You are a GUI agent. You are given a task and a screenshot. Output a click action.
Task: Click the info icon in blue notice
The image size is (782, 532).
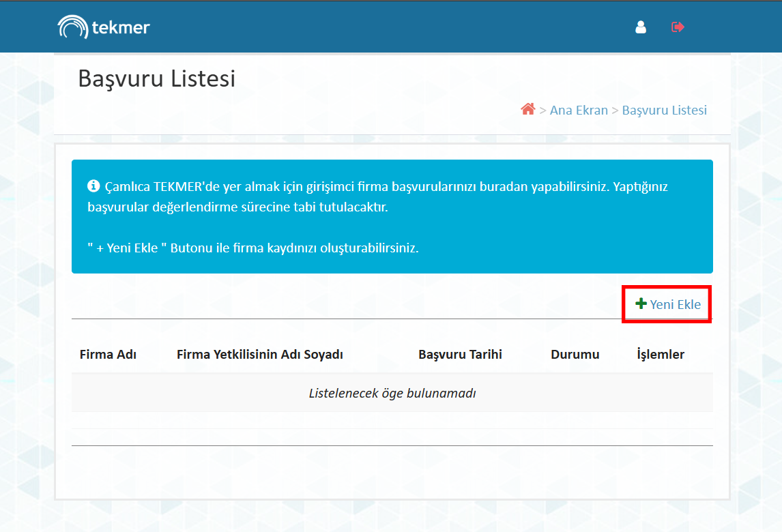pyautogui.click(x=93, y=186)
